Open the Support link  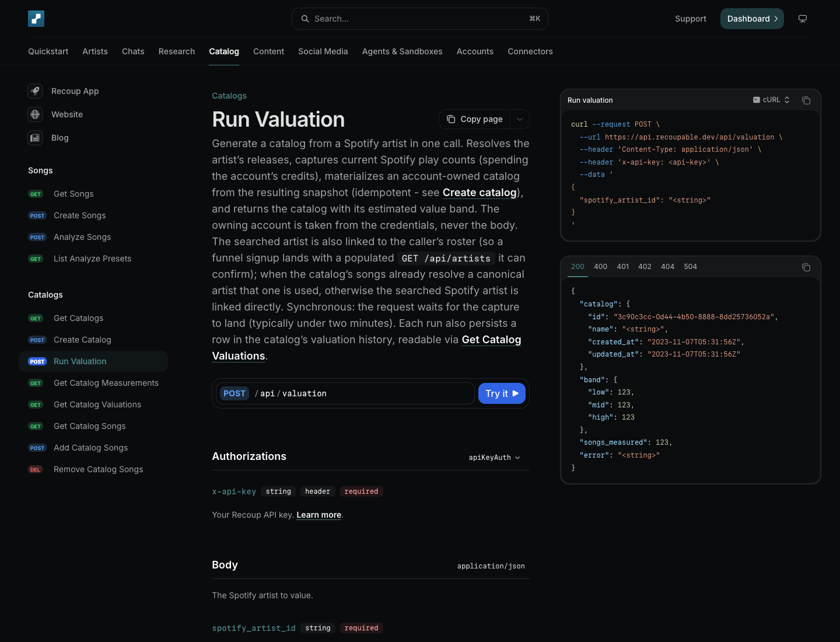pos(691,19)
